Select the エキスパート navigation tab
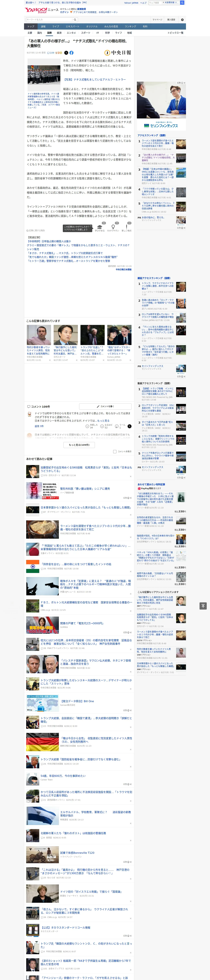The image size is (210, 980). click(x=72, y=27)
